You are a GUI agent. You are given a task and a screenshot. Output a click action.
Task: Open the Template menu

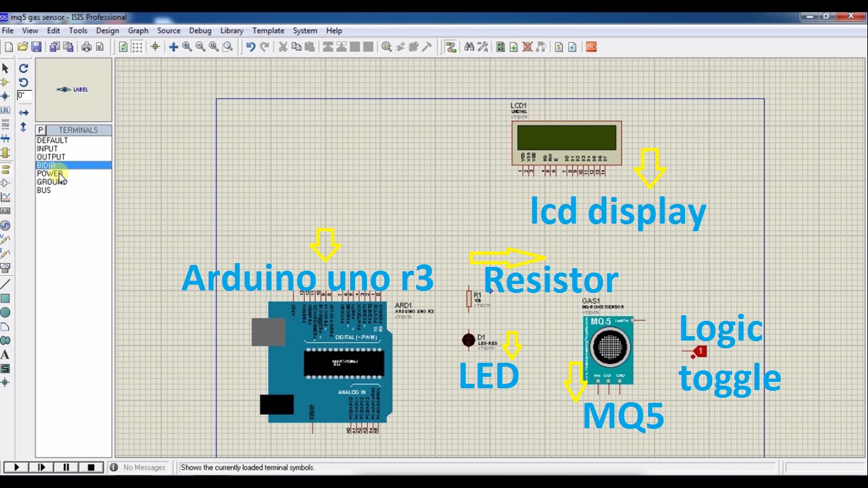click(x=268, y=30)
